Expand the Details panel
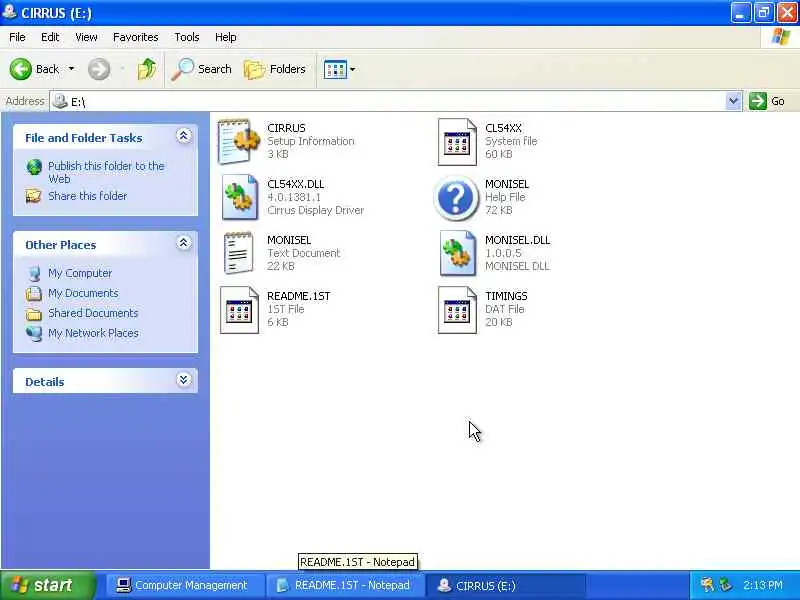Screen dimensions: 800x600 (184, 380)
